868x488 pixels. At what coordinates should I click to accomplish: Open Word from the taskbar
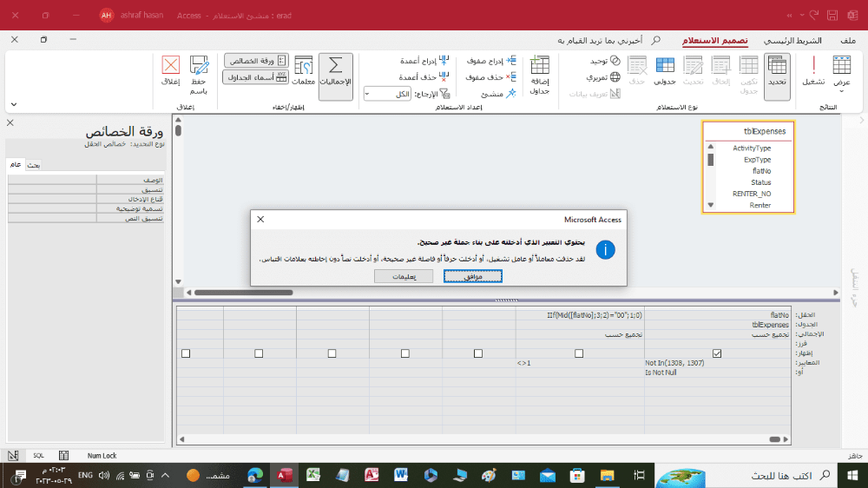401,475
